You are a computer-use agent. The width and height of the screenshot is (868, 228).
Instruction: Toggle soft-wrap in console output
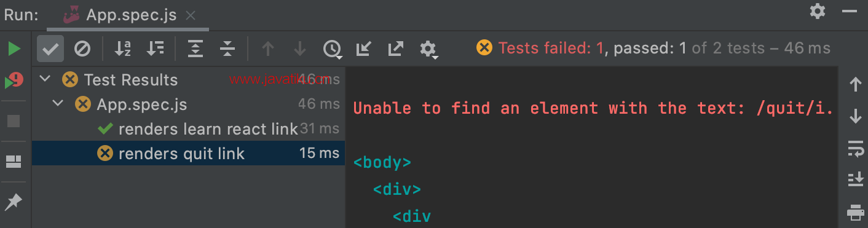point(855,148)
